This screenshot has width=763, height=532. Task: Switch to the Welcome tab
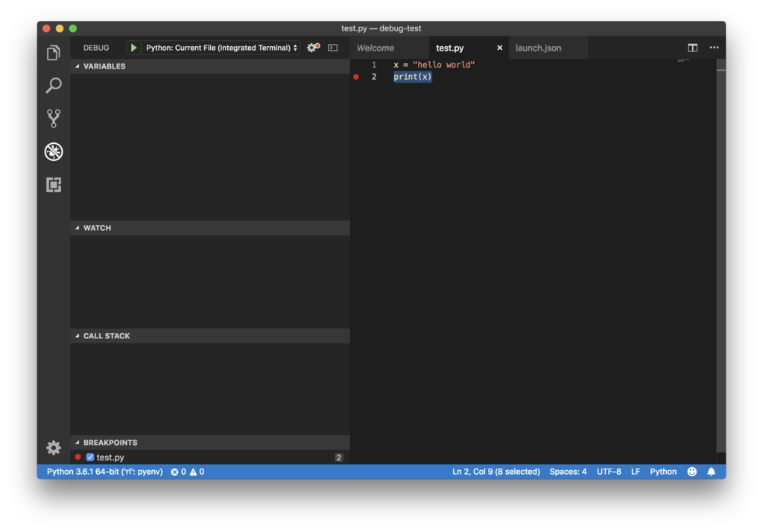(x=376, y=48)
